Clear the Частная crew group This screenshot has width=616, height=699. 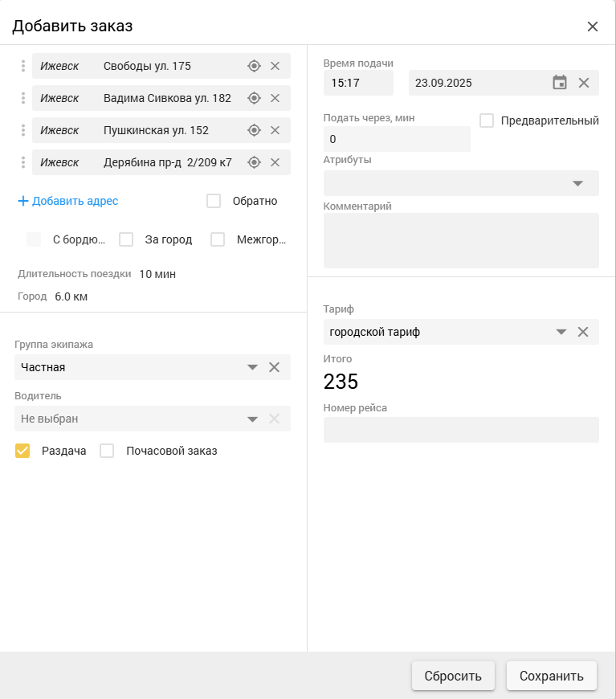tap(274, 367)
